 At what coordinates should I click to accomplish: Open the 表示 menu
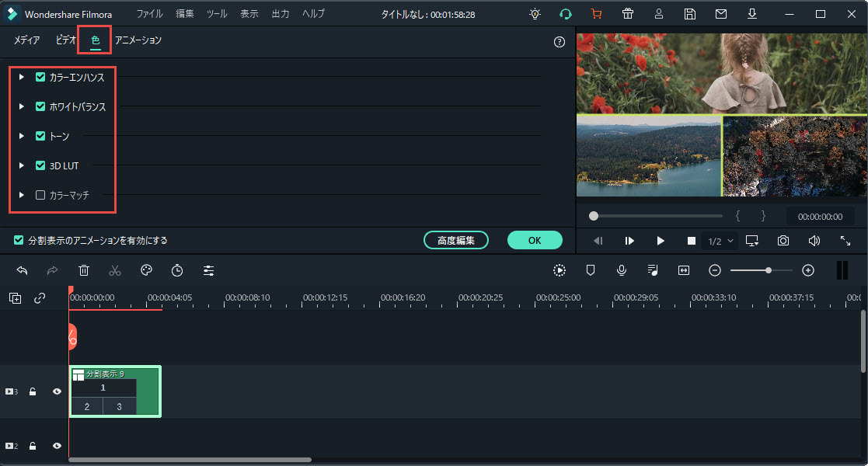(249, 14)
